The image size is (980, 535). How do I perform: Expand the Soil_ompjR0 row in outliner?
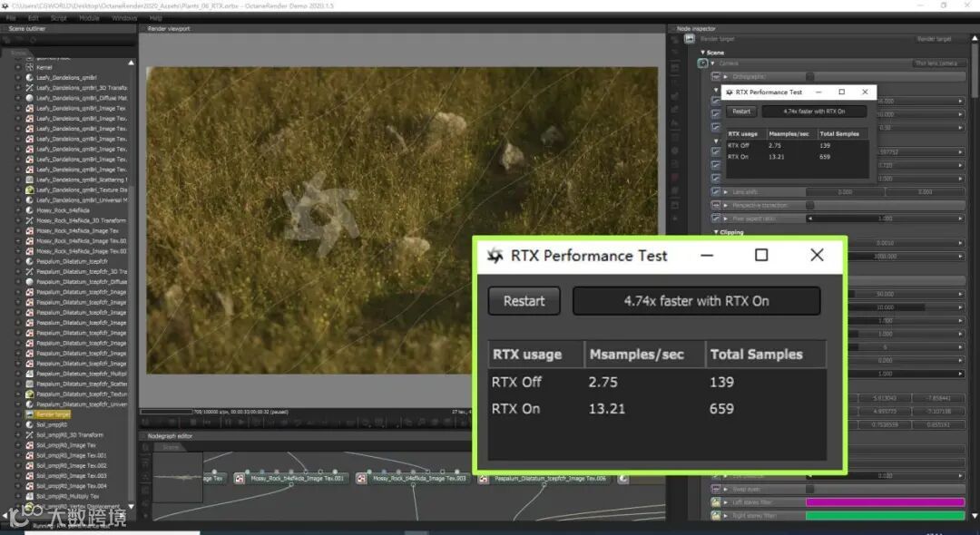(18, 424)
